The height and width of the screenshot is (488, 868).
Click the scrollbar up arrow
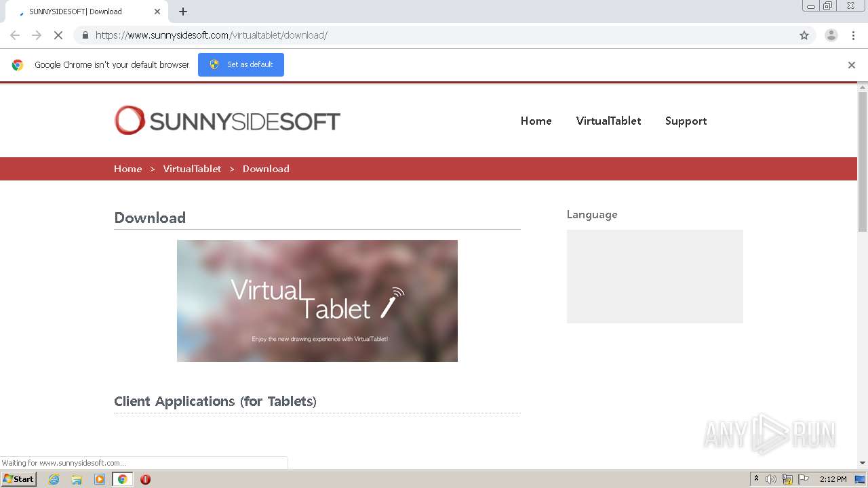click(863, 87)
